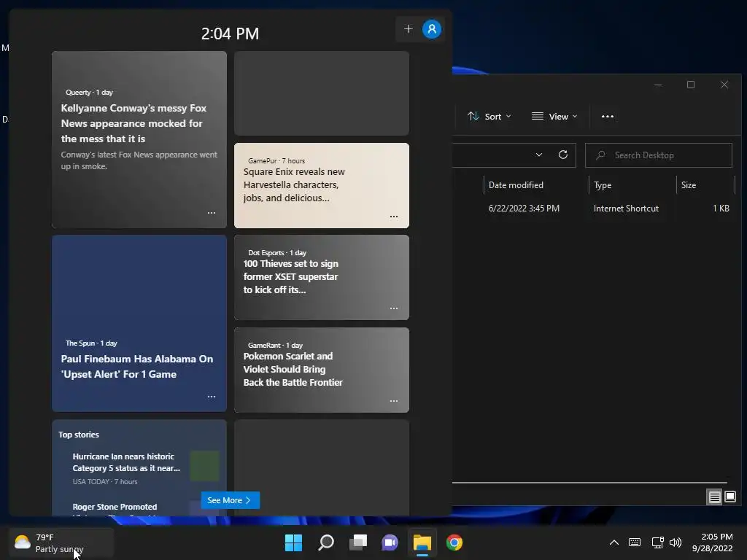Viewport: 747px width, 560px height.
Task: Launch Teams Chat from the taskbar
Action: point(390,542)
